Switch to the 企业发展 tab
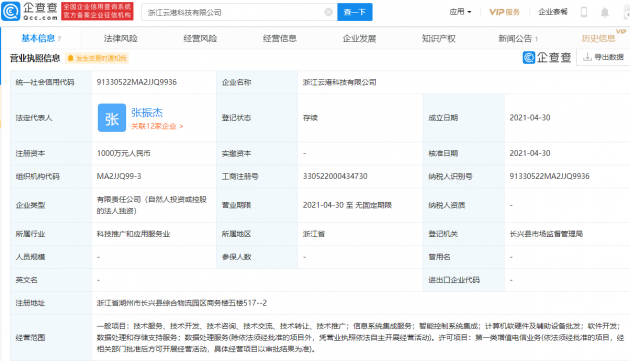The height and width of the screenshot is (361, 630). coord(359,38)
